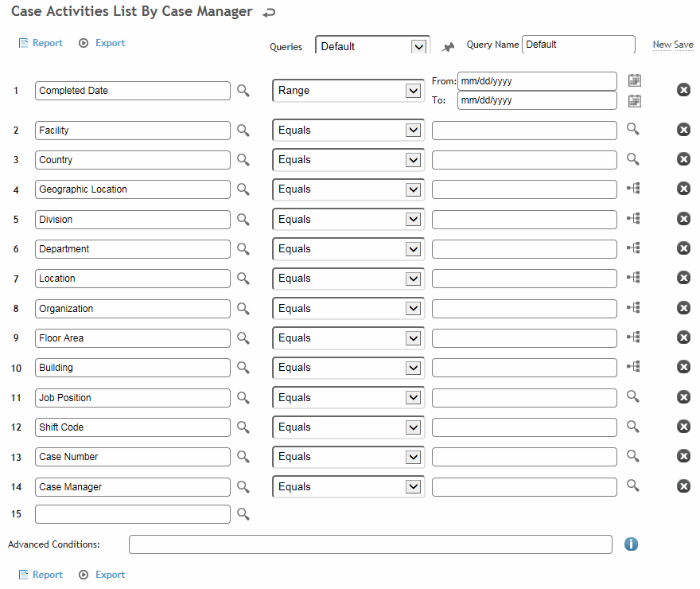Click the search icon beside empty row 15 field

tap(243, 514)
